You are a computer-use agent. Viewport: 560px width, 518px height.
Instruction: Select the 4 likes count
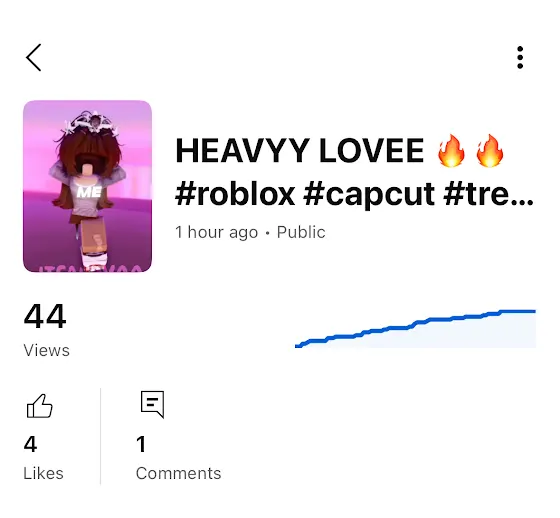pyautogui.click(x=30, y=444)
